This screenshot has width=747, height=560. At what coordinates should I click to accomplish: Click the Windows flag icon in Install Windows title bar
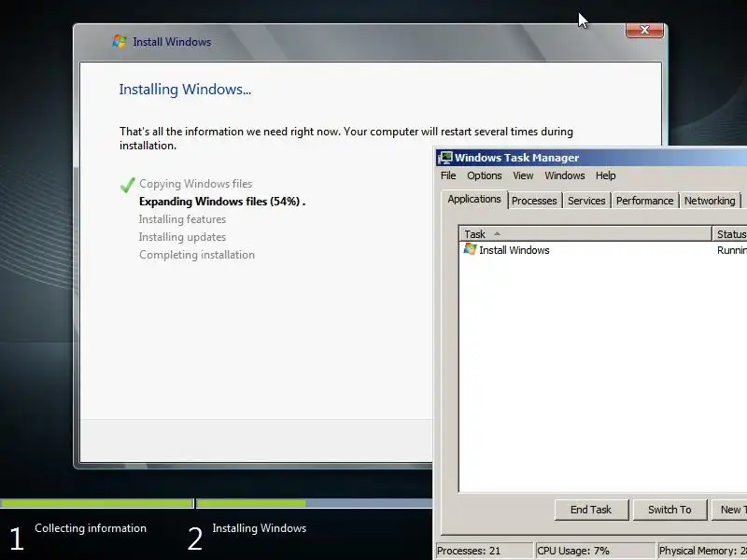pos(120,41)
